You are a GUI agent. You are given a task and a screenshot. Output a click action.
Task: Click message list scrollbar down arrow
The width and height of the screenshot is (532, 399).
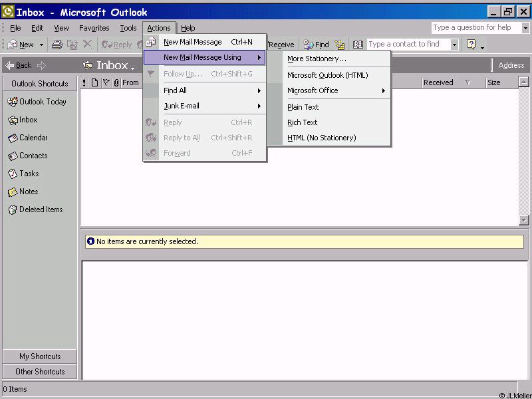tap(524, 220)
